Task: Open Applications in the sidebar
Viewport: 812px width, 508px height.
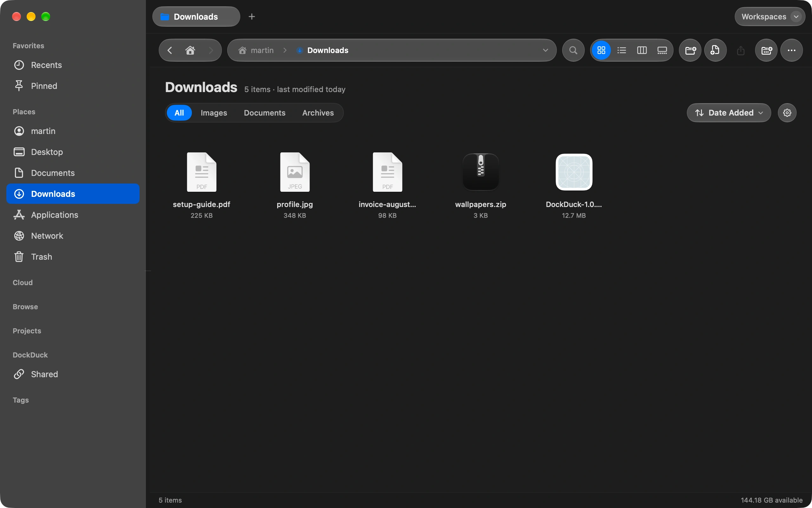Action: 73,215
